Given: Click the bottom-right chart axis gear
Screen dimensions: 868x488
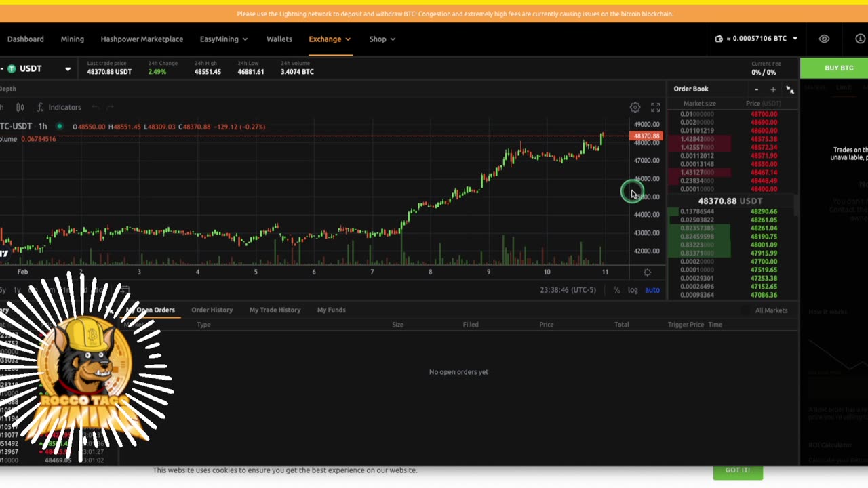Looking at the screenshot, I should [x=647, y=272].
